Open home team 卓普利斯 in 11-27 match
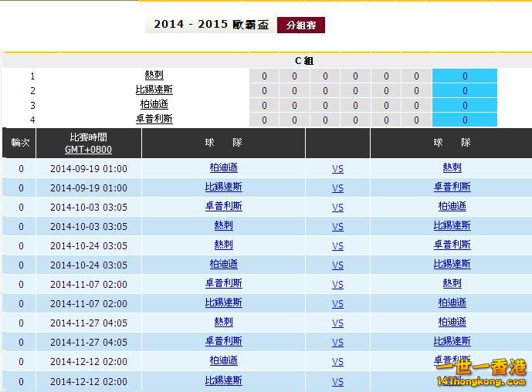532x392 pixels. click(x=224, y=342)
